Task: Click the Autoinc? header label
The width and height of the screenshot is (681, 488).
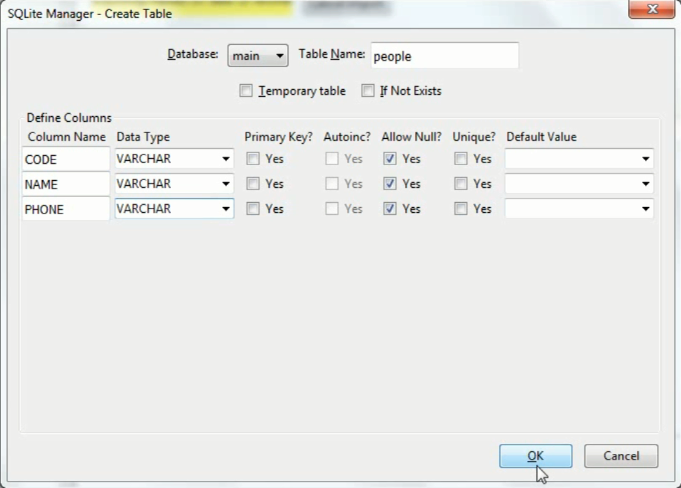Action: tap(347, 137)
